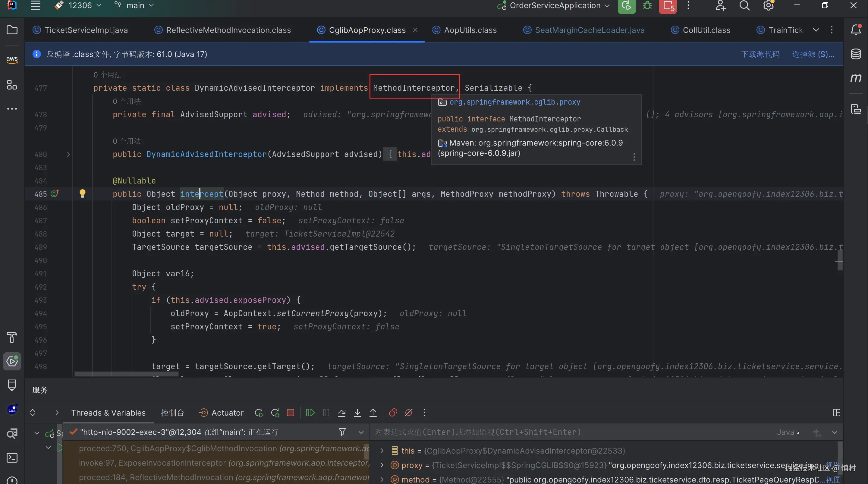Toggle the thread frames filter icon
Viewport: 868px width, 484px height.
pyautogui.click(x=342, y=432)
